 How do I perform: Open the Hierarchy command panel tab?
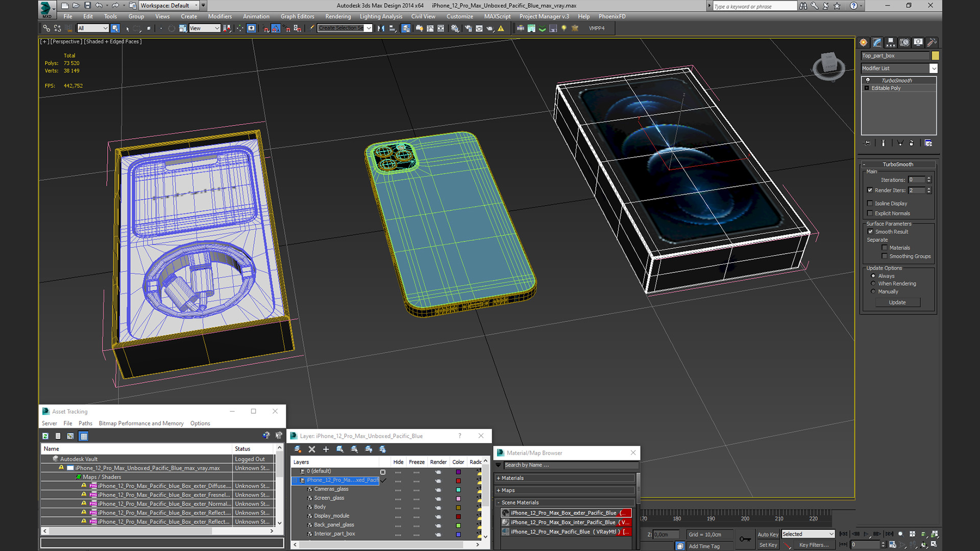pos(891,42)
